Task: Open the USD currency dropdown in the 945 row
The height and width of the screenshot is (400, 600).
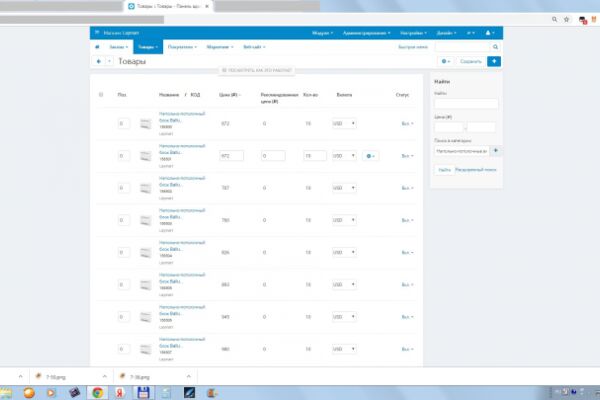Action: [x=344, y=317]
